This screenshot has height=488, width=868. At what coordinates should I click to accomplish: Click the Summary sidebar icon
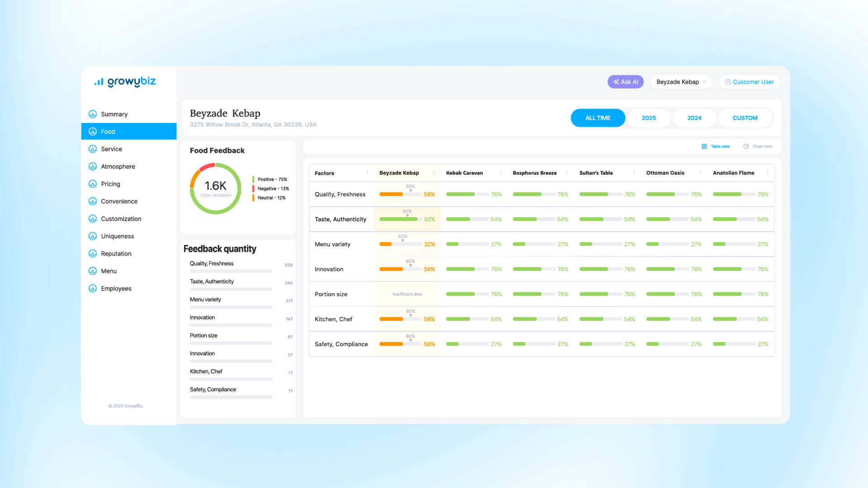point(93,114)
